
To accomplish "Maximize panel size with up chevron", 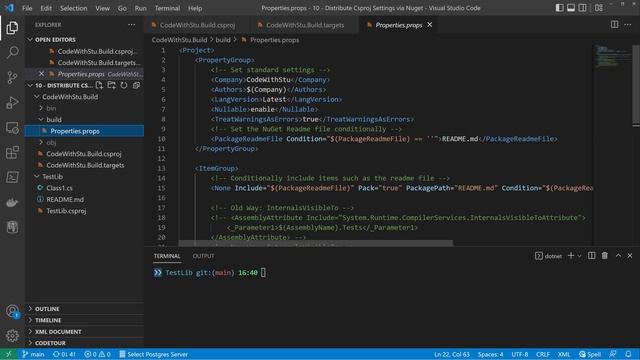I will (x=618, y=256).
